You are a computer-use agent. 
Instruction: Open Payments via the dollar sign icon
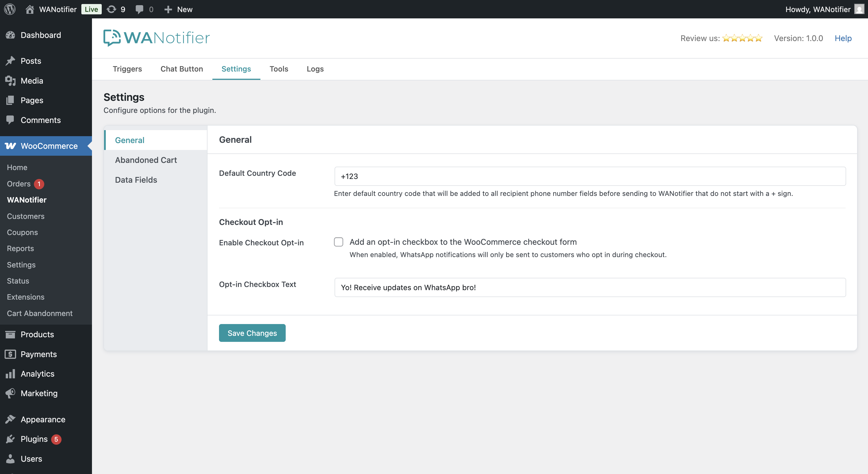coord(10,354)
